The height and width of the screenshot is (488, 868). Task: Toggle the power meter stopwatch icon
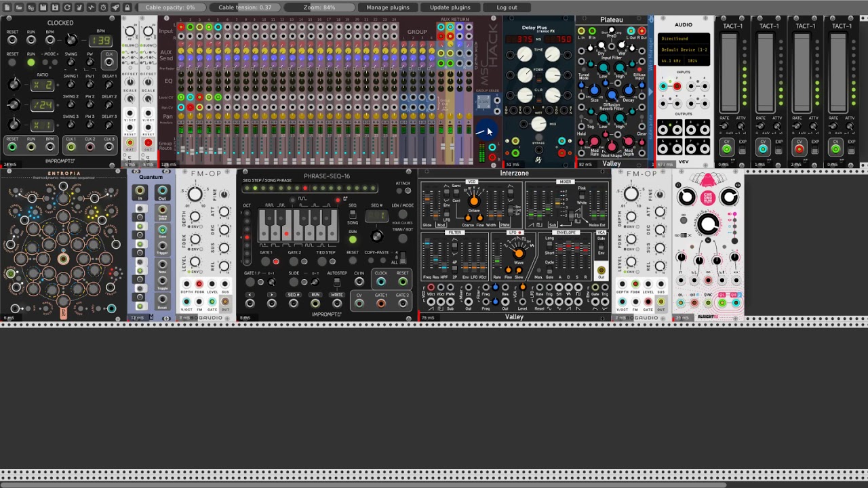[103, 7]
